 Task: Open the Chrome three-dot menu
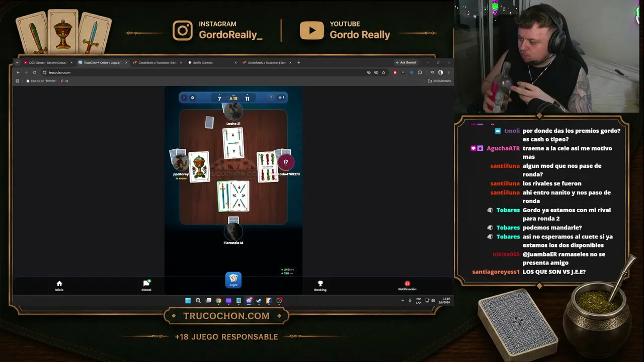tap(448, 72)
